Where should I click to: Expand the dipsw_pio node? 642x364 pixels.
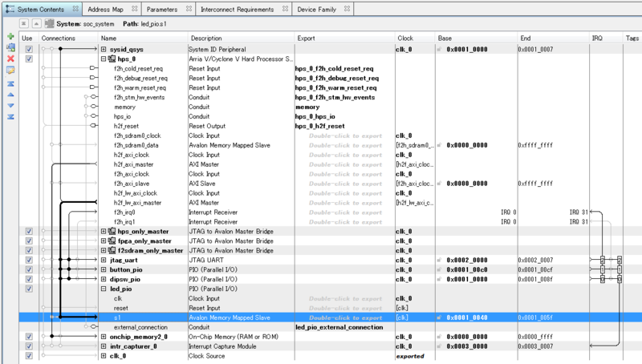coord(104,279)
